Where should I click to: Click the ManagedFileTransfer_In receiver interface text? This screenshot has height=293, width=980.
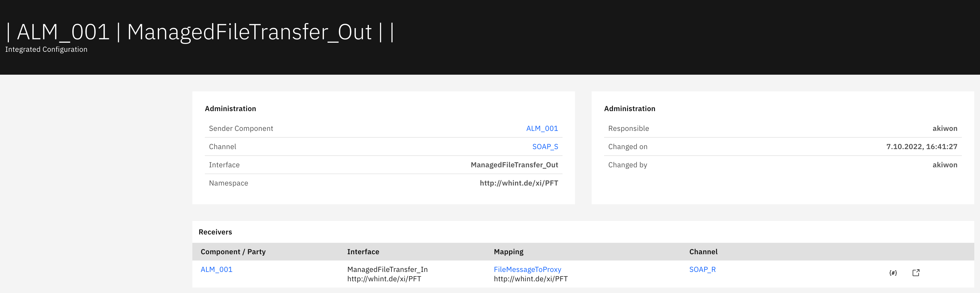tap(387, 269)
